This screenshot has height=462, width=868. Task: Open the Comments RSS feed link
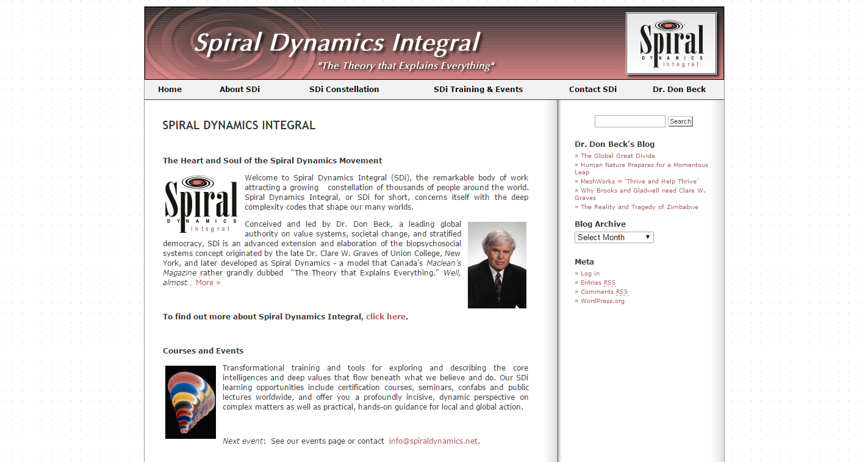(604, 292)
